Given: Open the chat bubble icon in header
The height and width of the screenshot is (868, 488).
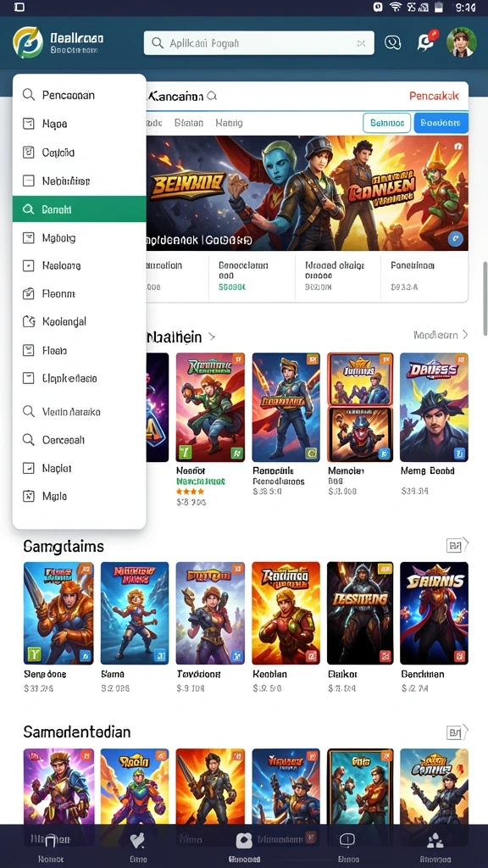Looking at the screenshot, I should [392, 42].
